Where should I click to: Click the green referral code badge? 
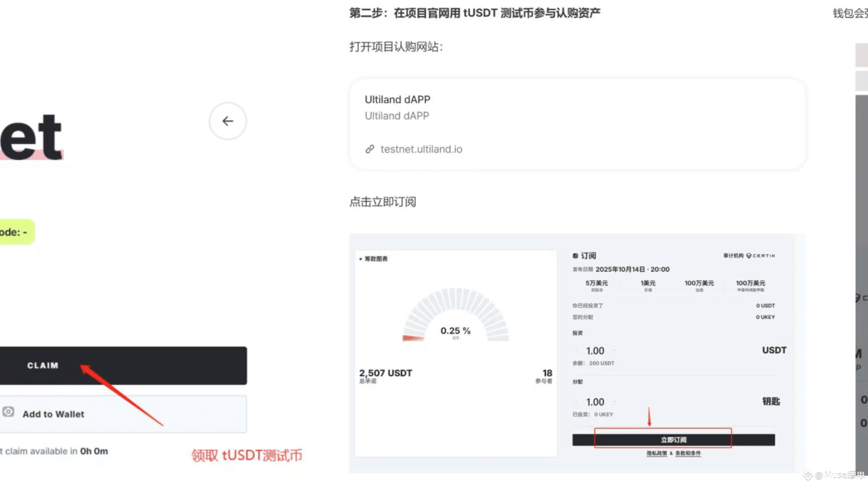point(15,232)
